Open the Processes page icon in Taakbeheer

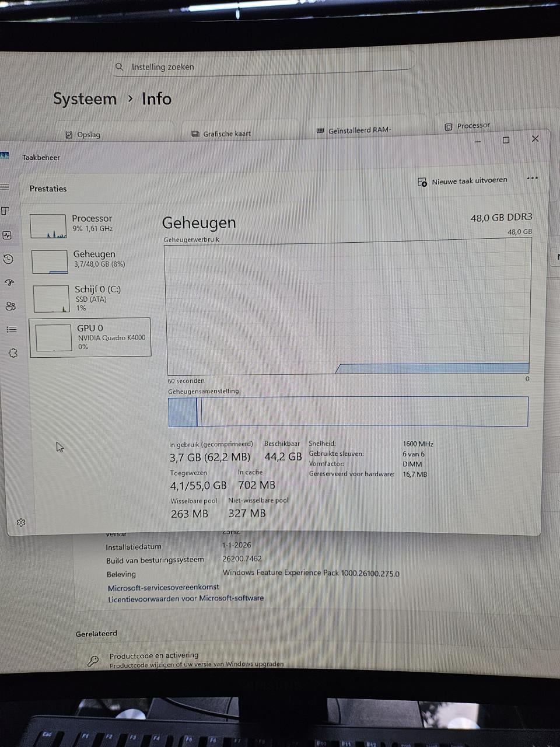[x=5, y=211]
